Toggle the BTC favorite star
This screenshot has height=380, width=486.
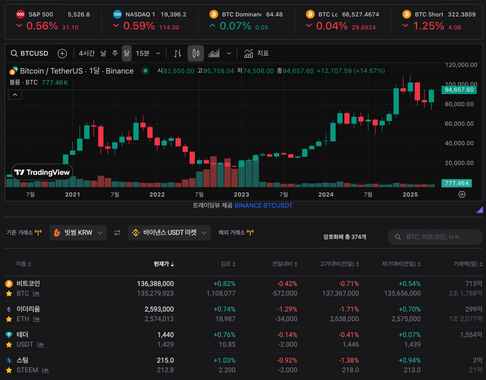(9, 294)
